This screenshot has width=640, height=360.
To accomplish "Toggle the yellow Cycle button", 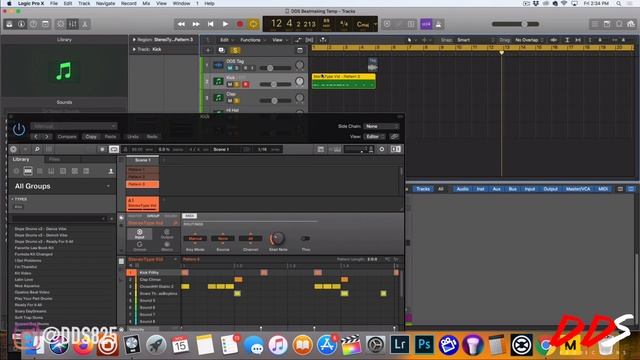I will click(253, 24).
